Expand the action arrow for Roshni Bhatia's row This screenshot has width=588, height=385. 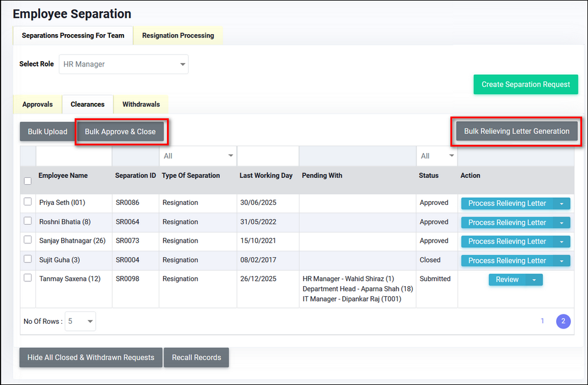tap(562, 223)
